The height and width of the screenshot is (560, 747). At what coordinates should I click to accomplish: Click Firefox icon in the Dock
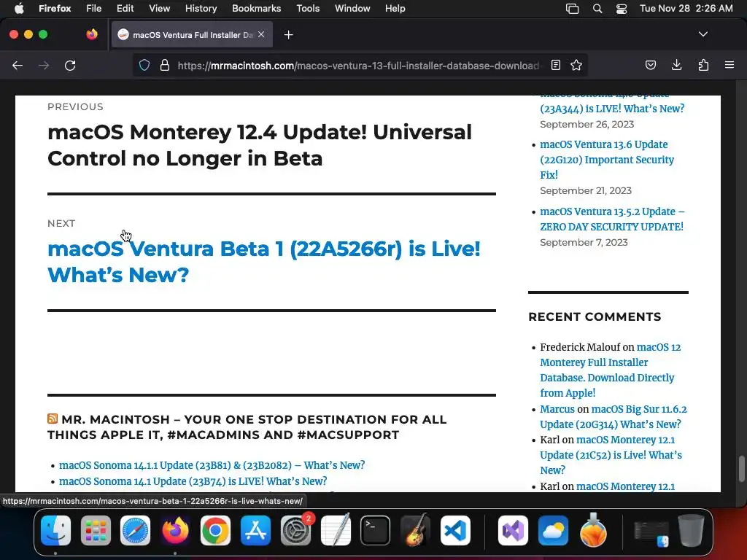tap(175, 531)
